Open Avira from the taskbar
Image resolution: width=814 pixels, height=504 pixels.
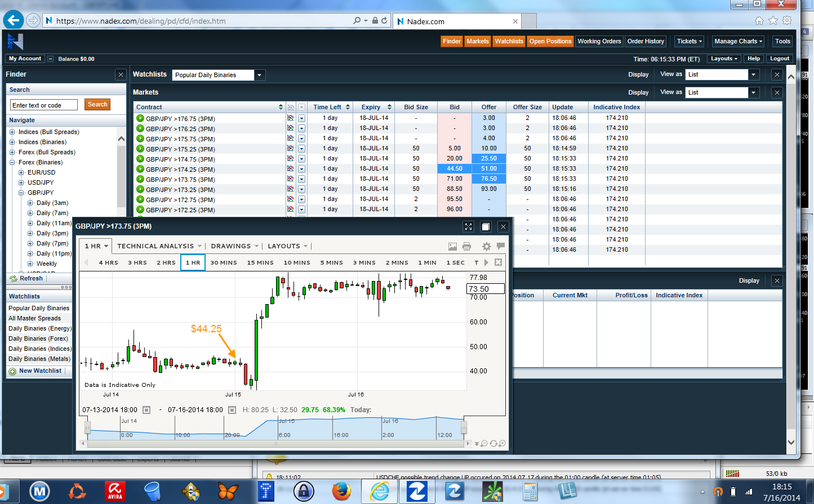point(115,491)
